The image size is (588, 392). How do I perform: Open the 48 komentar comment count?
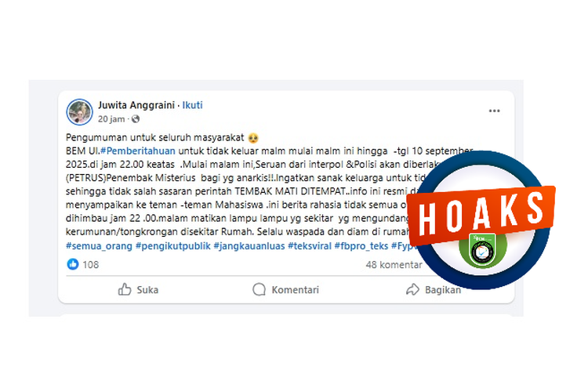[394, 265]
